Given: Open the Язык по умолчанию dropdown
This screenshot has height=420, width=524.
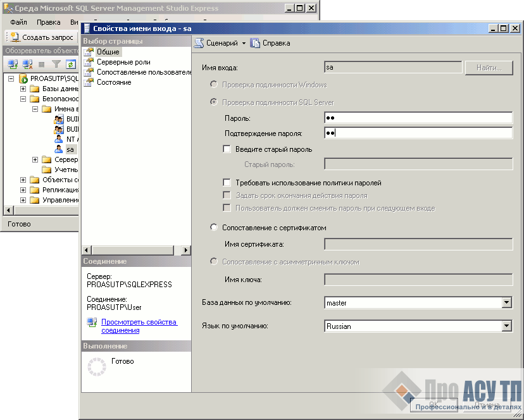Looking at the screenshot, I should pyautogui.click(x=507, y=326).
